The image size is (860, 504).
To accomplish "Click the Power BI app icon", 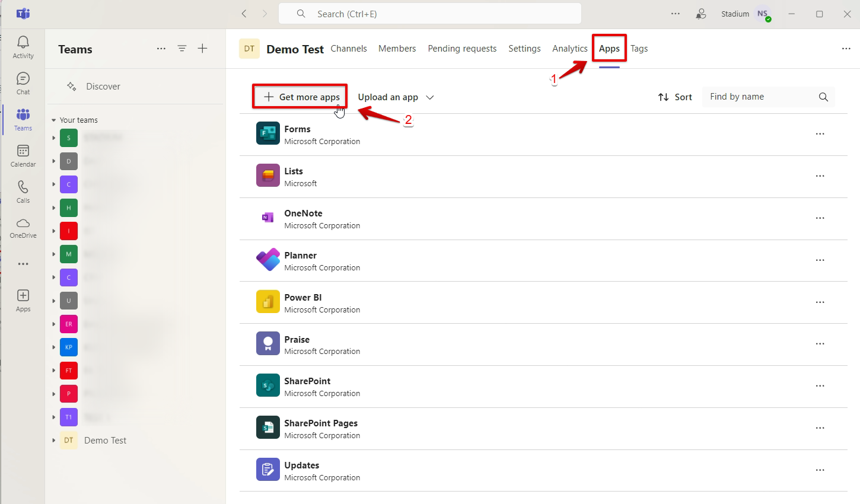I will (x=268, y=302).
